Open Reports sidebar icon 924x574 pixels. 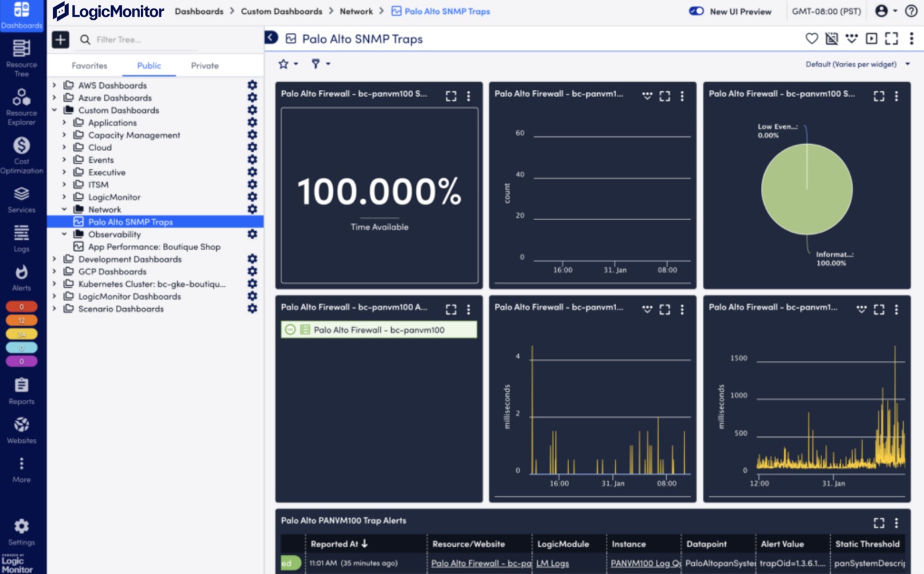coord(22,391)
